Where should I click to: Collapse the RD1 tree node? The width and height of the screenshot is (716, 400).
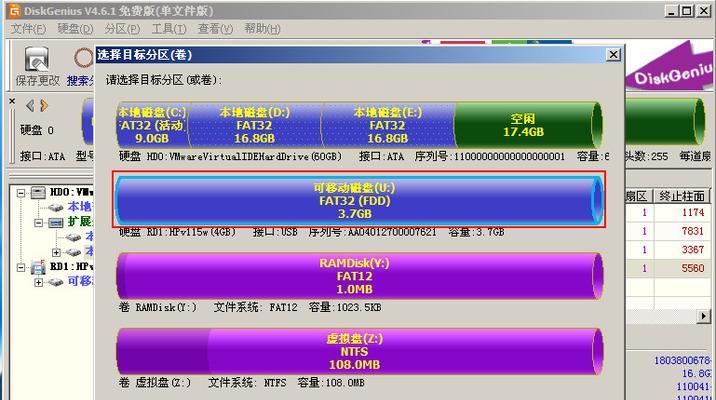pos(21,268)
